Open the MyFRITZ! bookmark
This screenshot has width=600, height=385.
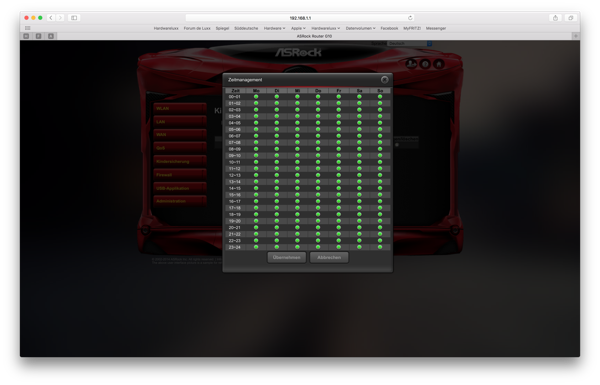point(412,28)
